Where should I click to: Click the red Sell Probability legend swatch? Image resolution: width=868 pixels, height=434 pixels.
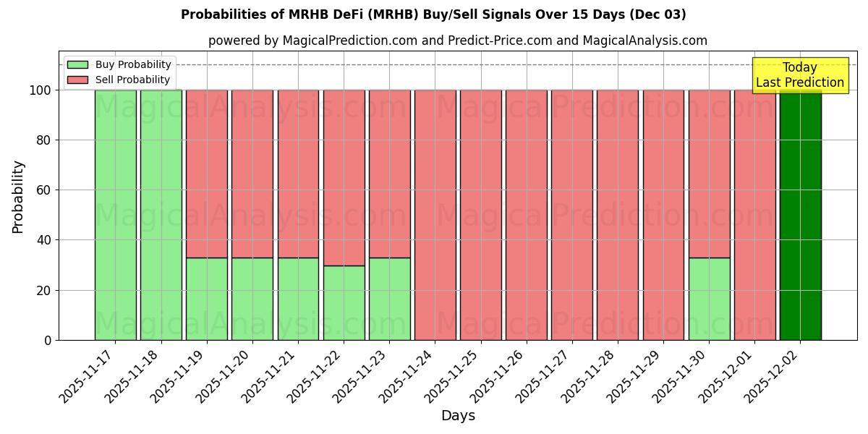click(77, 80)
